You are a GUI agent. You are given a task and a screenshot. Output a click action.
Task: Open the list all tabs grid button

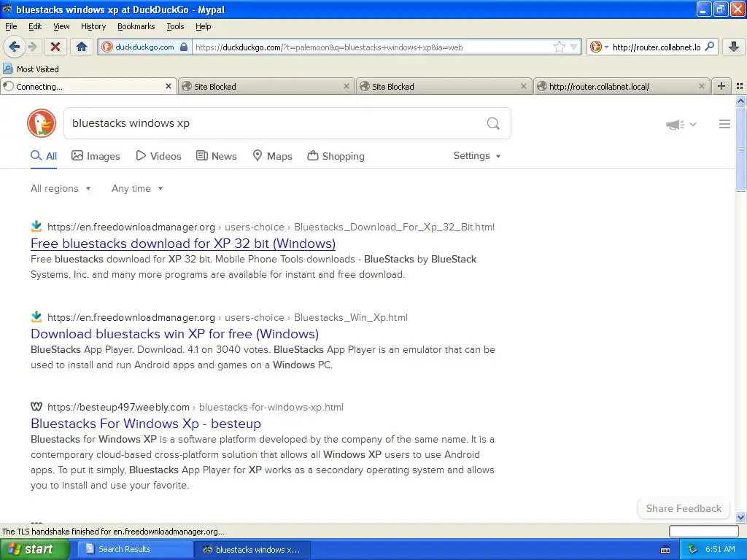(x=740, y=86)
